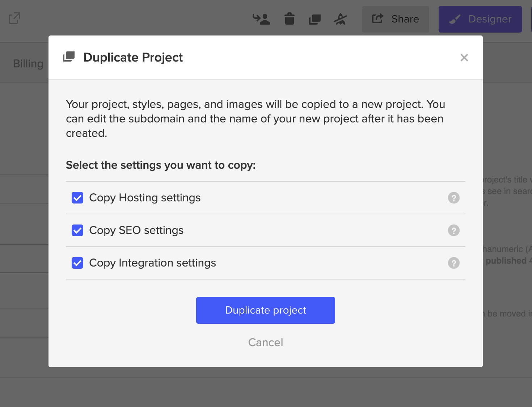Open help for Copy Integration settings
The height and width of the screenshot is (407, 532).
click(453, 263)
